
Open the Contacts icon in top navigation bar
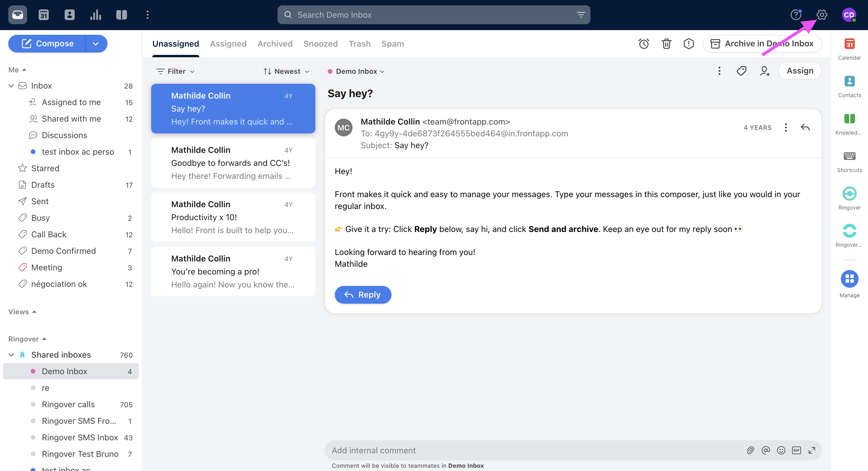[x=69, y=15]
